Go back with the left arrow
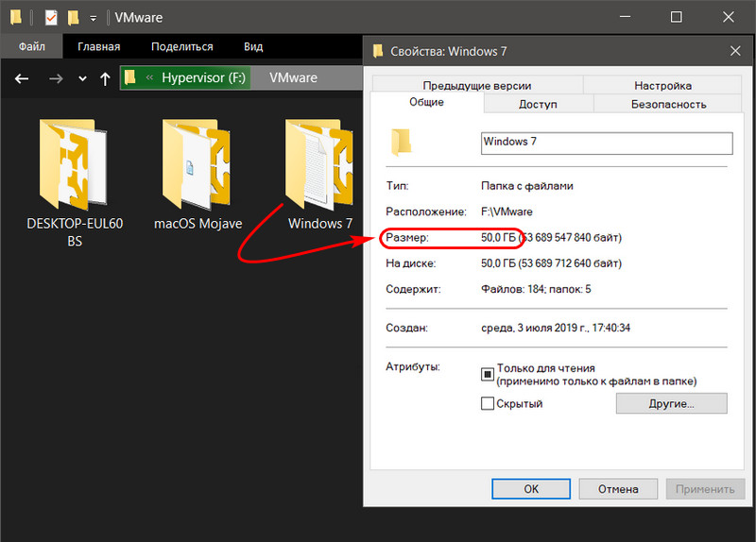The image size is (756, 542). [21, 78]
